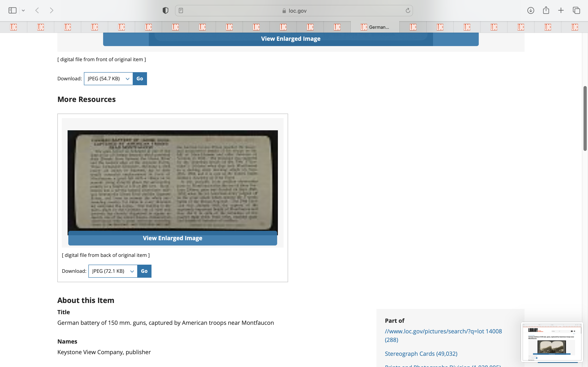Expand the sidebar menu chevron dropdown

(x=23, y=10)
